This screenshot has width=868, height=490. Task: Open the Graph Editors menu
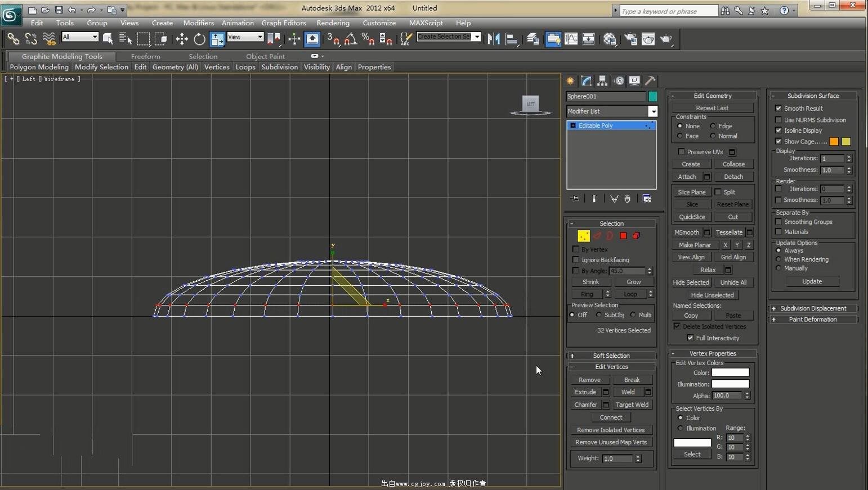click(x=284, y=23)
